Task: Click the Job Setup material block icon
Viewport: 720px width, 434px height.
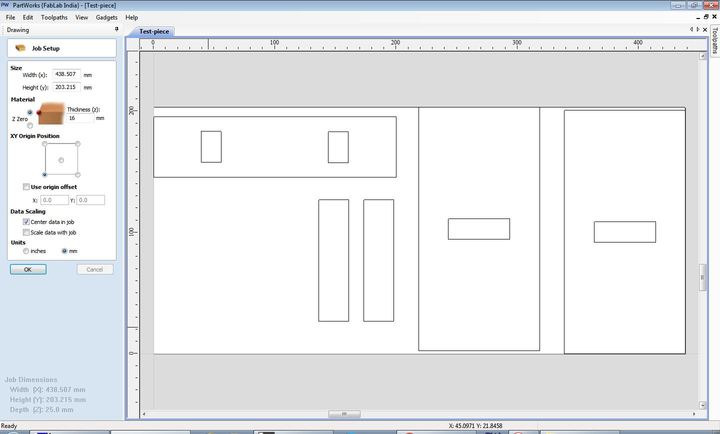Action: [20, 48]
